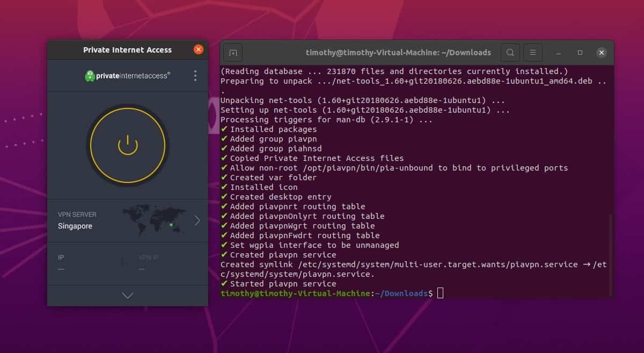Screen dimensions: 644x353
Task: Open the VPN server selection chevron
Action: [197, 220]
